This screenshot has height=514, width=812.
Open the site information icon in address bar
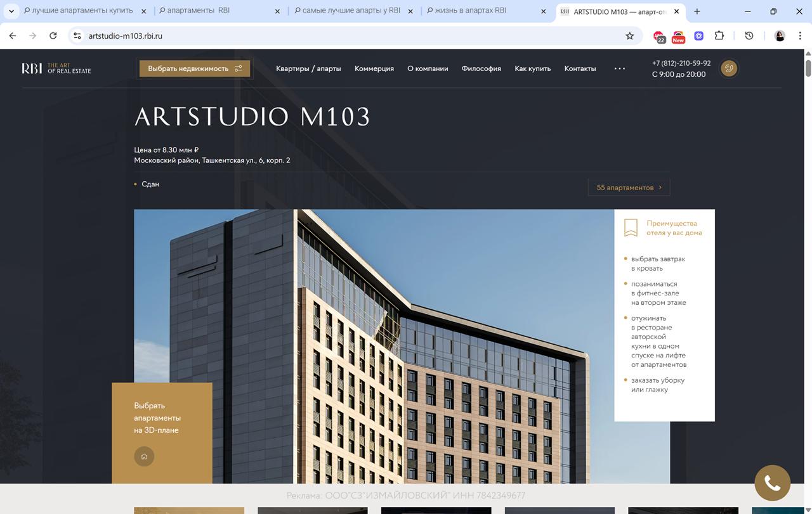[x=77, y=36]
